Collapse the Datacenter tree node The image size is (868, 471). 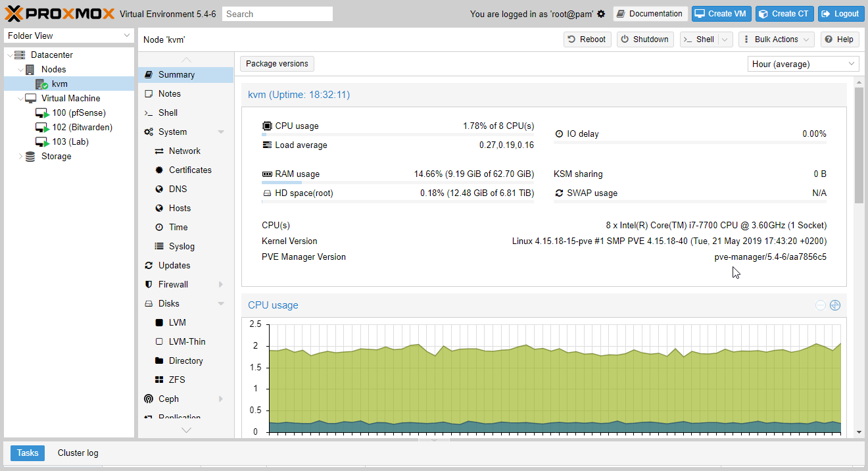[x=9, y=55]
